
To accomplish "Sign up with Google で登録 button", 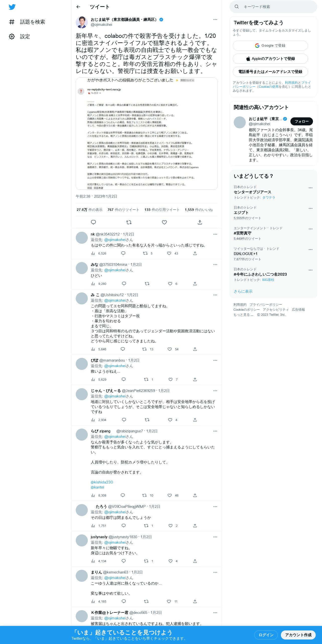I will coord(270,46).
